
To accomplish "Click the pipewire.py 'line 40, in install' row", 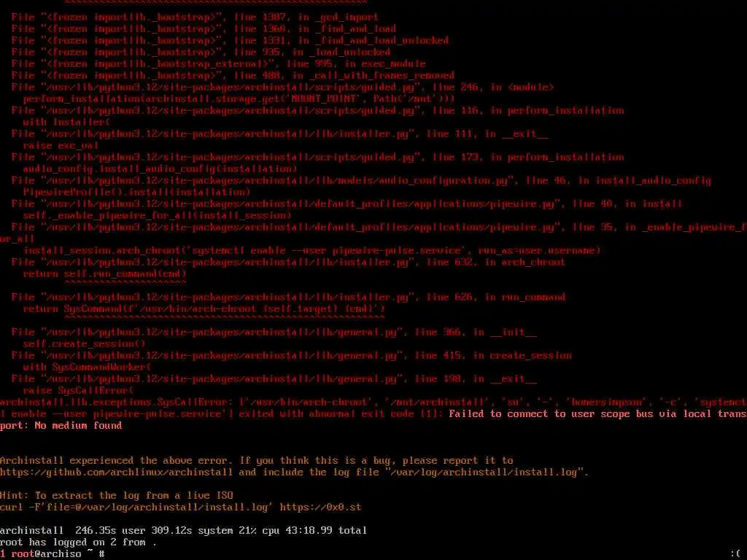I will coord(347,204).
